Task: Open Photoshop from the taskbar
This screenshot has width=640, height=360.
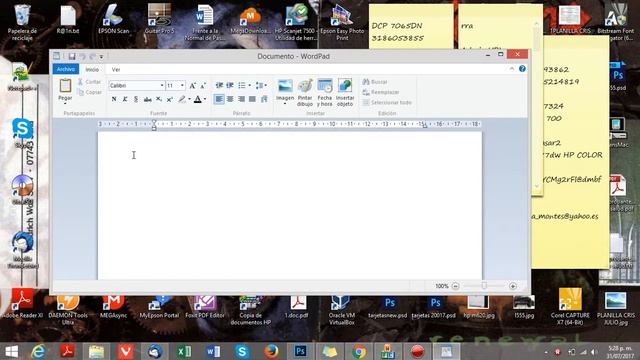Action: click(x=300, y=351)
